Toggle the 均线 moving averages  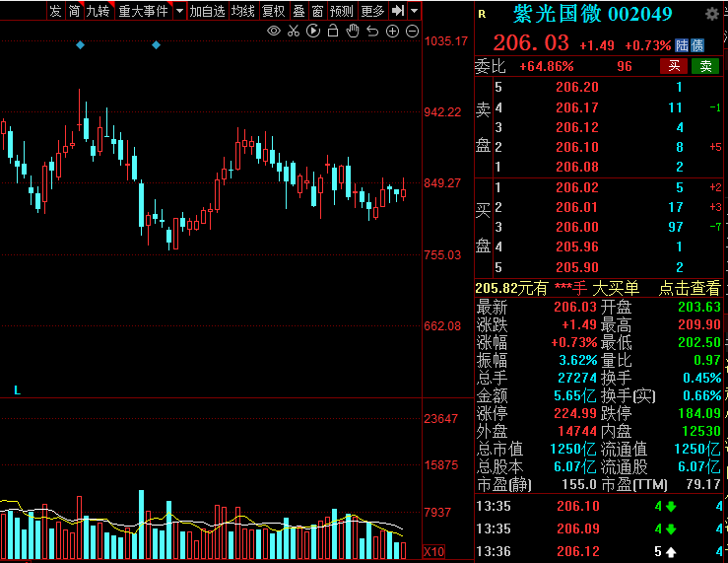point(243,11)
